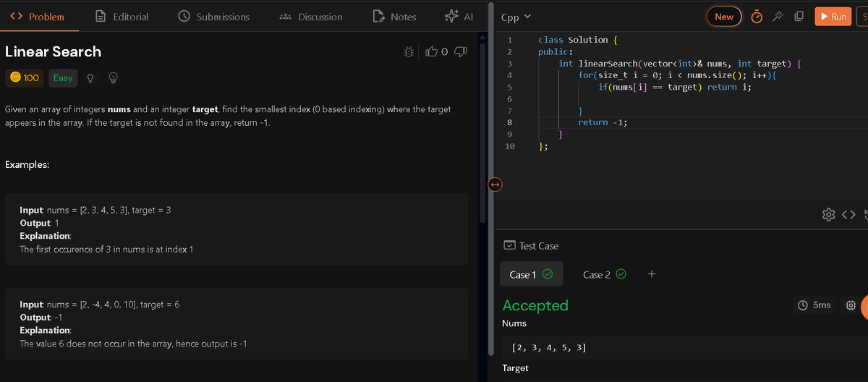Click the 'Examples:' heading
This screenshot has height=382, width=868.
pyautogui.click(x=27, y=165)
